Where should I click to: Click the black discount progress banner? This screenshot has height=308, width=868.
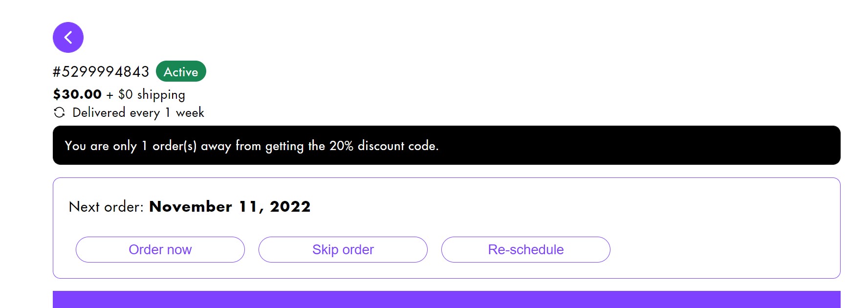(586, 145)
